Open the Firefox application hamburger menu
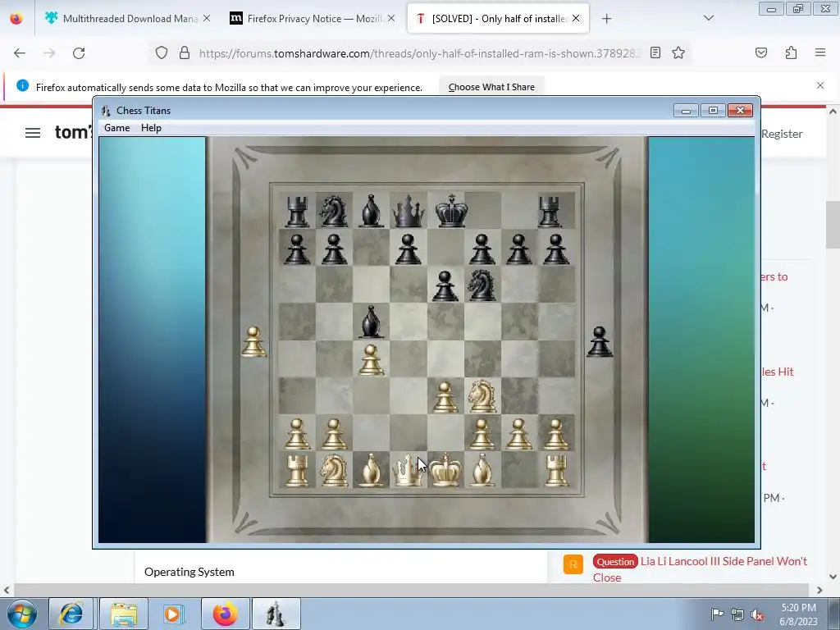 pos(820,52)
